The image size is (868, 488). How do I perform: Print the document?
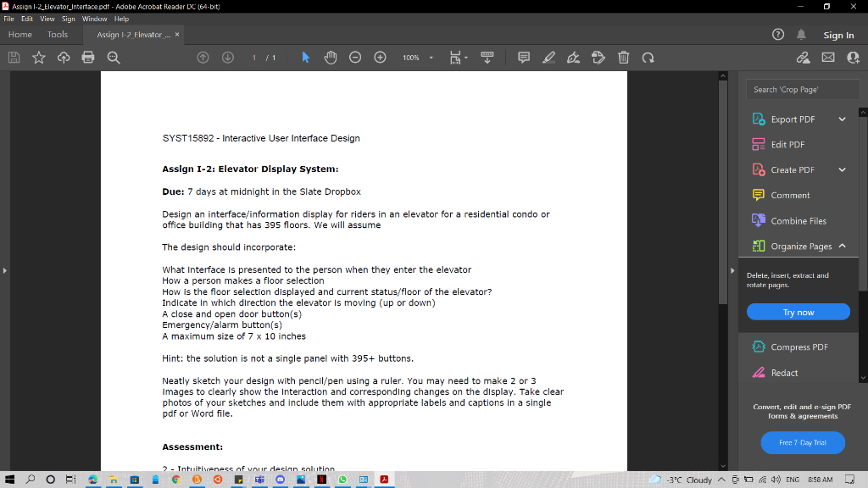coord(88,57)
